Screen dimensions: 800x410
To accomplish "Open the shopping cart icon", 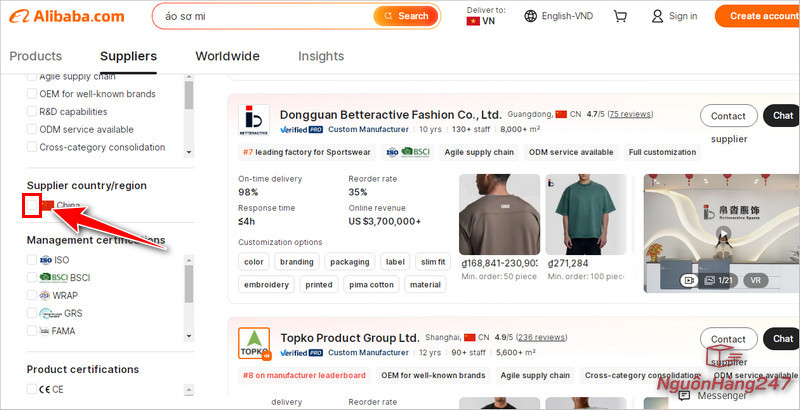I will pos(621,16).
